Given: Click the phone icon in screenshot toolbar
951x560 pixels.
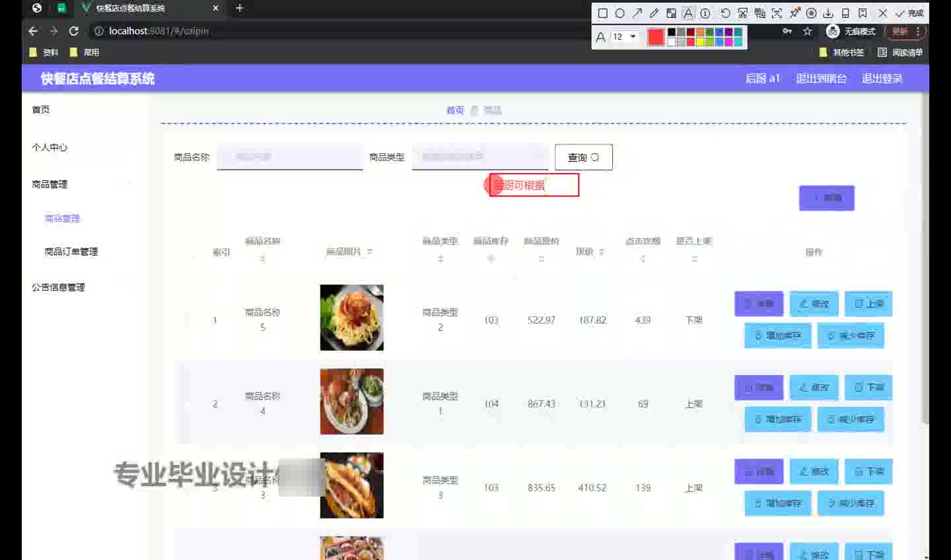Looking at the screenshot, I should coord(845,13).
